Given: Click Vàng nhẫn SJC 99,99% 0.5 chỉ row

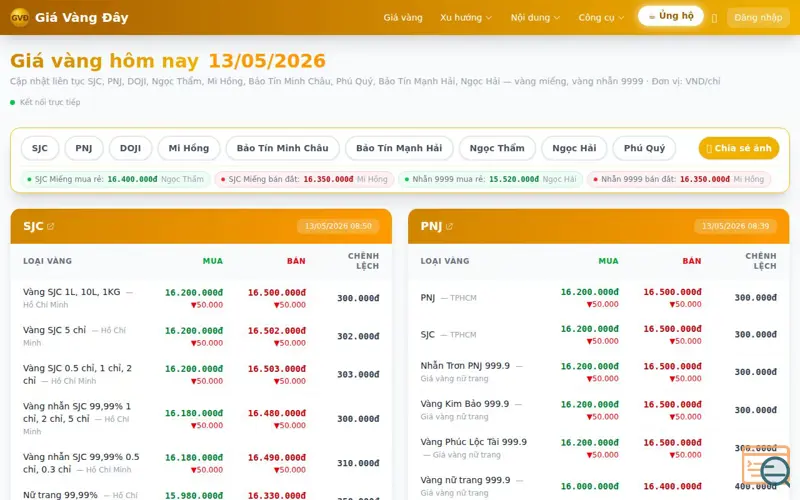Looking at the screenshot, I should [201, 463].
